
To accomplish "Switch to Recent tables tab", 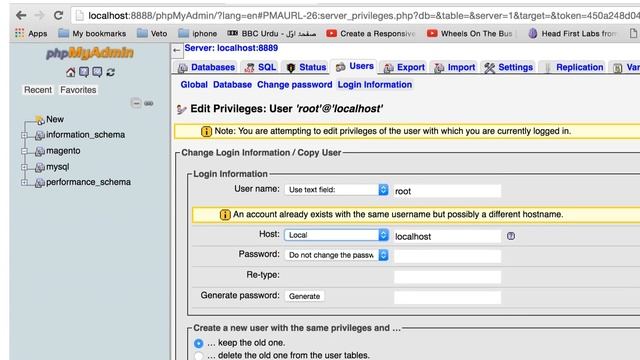I will pyautogui.click(x=38, y=90).
